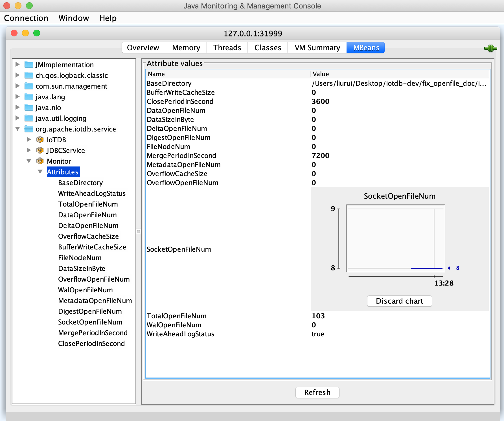Viewport: 504px width, 421px height.
Task: Click the JMImplementation folder icon
Action: tap(29, 65)
